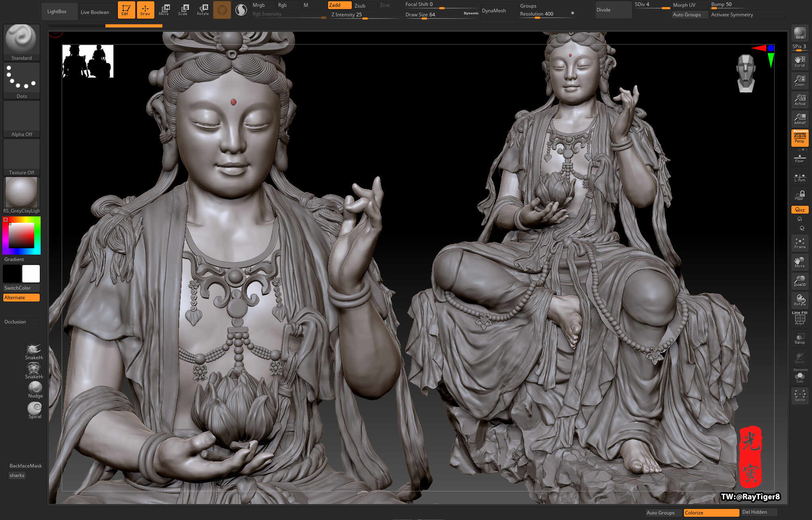Adjust the Focal Shift slider

[441, 5]
